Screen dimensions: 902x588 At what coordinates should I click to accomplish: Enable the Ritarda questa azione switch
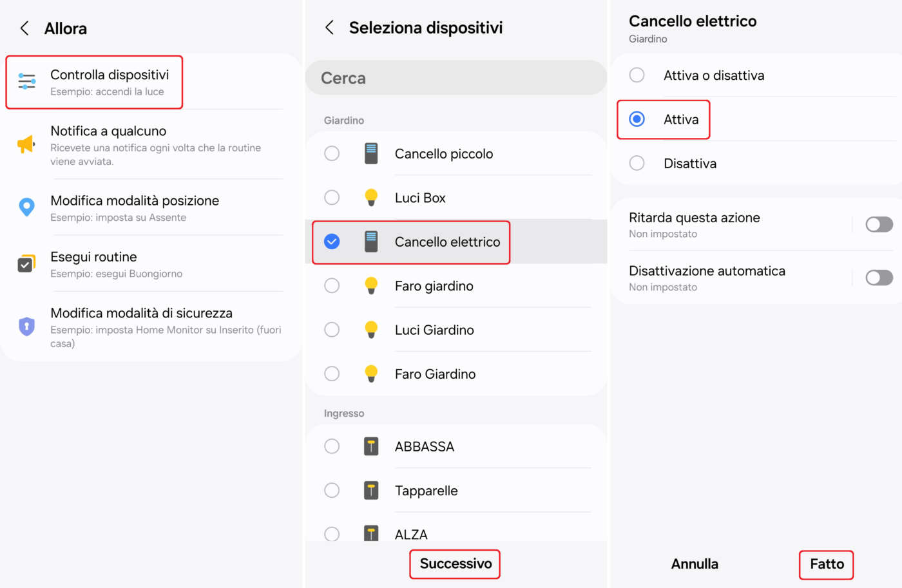click(879, 224)
